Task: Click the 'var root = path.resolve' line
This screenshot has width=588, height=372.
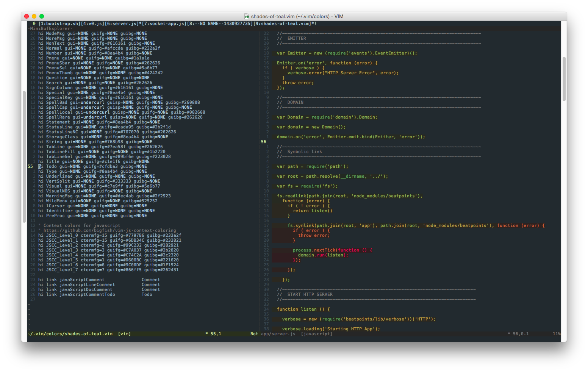Action: [332, 176]
